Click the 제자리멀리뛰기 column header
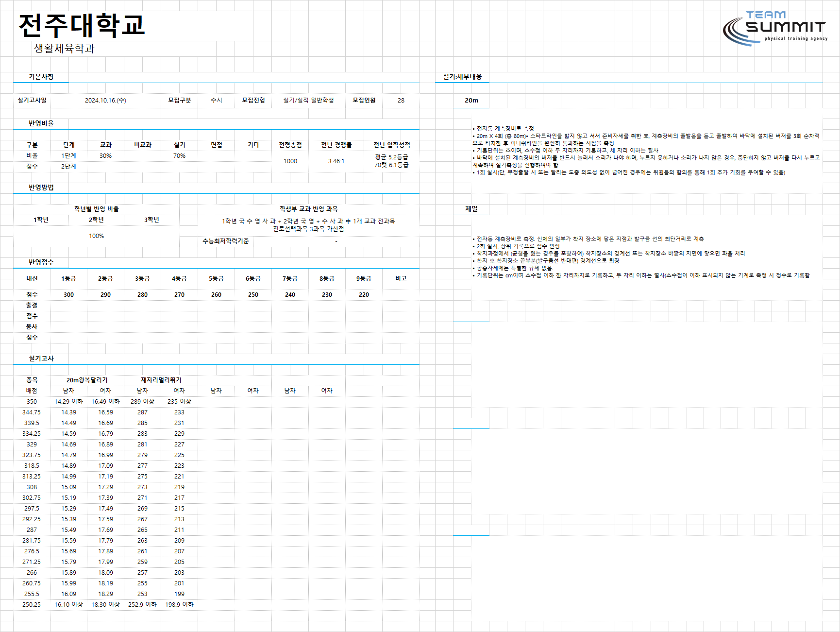This screenshot has height=632, width=840. [x=161, y=380]
